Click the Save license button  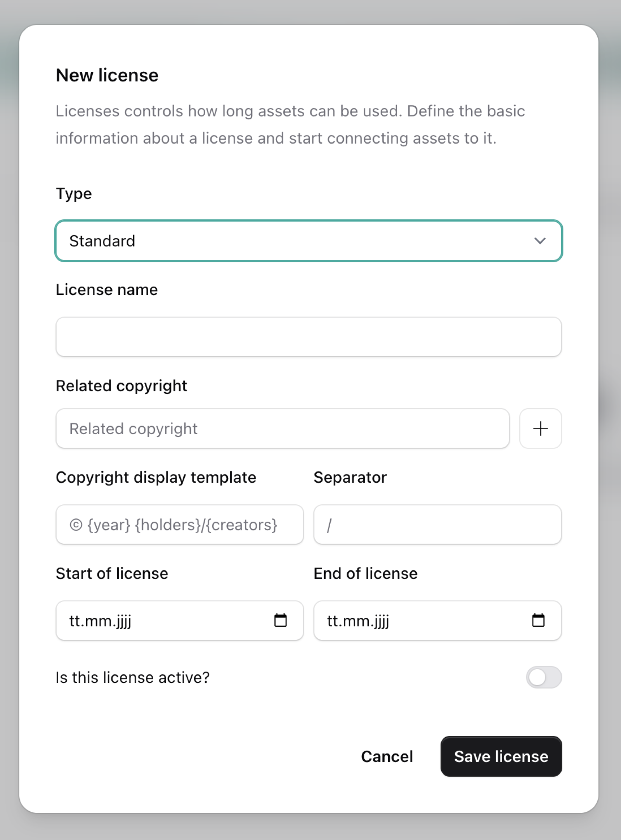click(501, 757)
